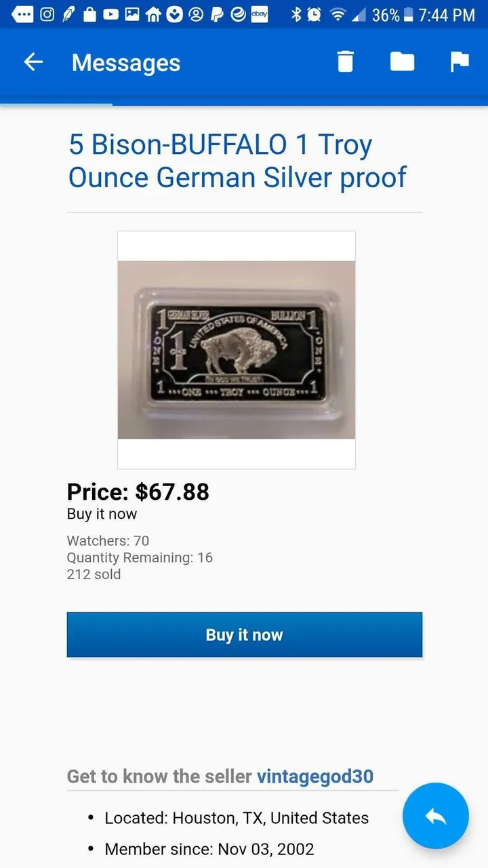Open the YouTube notification in status bar
488x868 pixels.
[110, 14]
